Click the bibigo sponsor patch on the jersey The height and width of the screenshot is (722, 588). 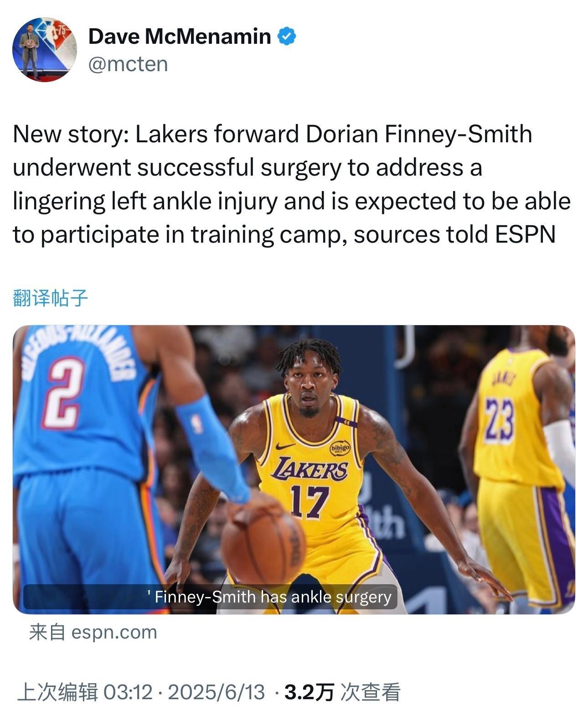340,448
